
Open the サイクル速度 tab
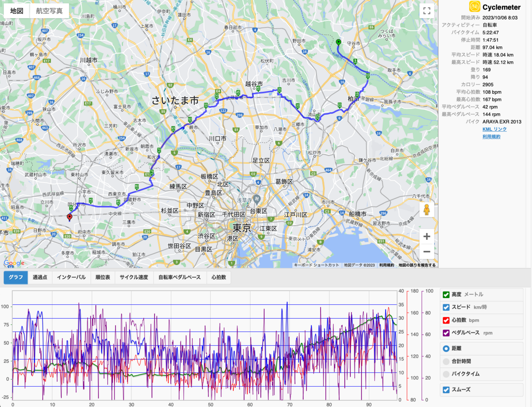pos(134,277)
